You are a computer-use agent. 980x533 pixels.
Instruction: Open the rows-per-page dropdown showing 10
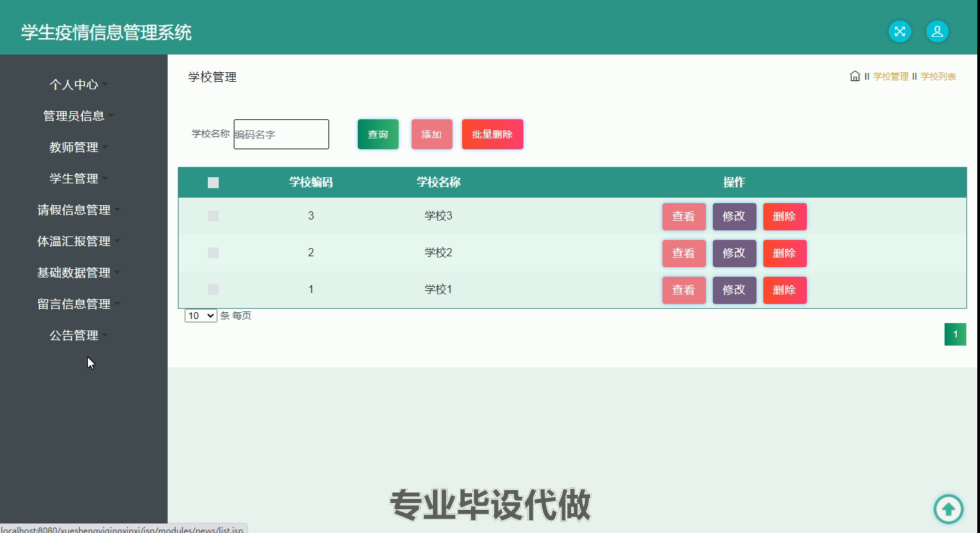(x=201, y=316)
